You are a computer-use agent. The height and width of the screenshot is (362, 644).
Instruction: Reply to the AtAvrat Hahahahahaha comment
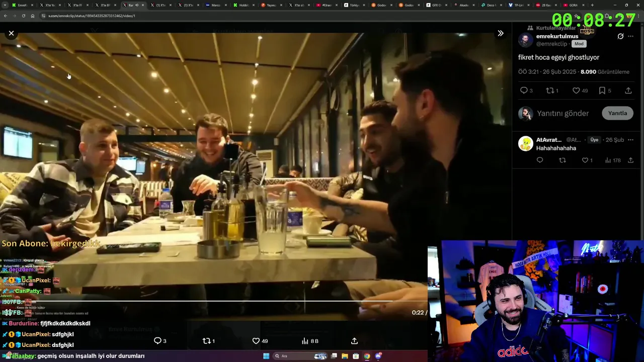[x=540, y=160]
